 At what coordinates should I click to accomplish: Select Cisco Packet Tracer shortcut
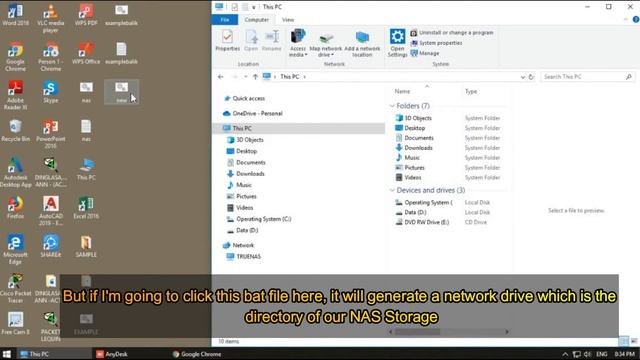click(16, 288)
